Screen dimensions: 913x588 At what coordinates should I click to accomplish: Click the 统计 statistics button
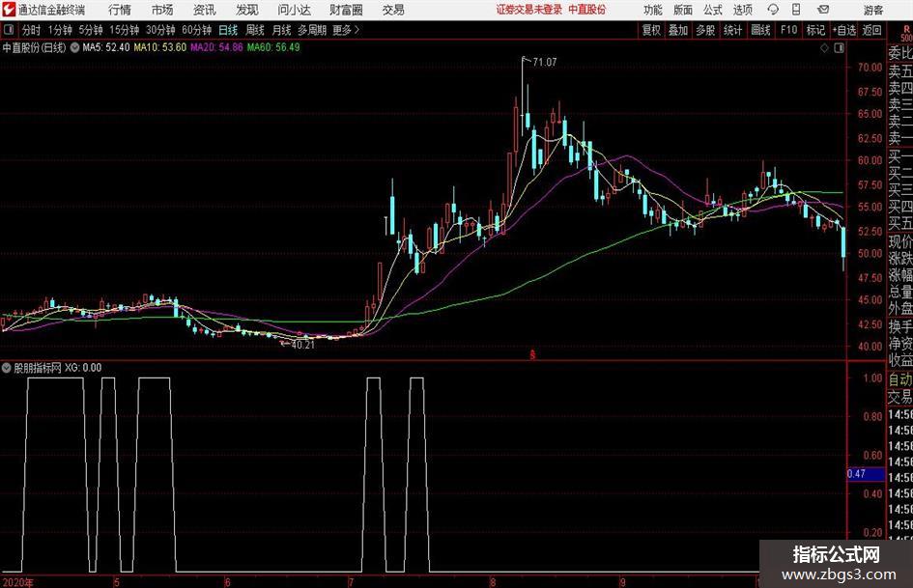(x=733, y=30)
